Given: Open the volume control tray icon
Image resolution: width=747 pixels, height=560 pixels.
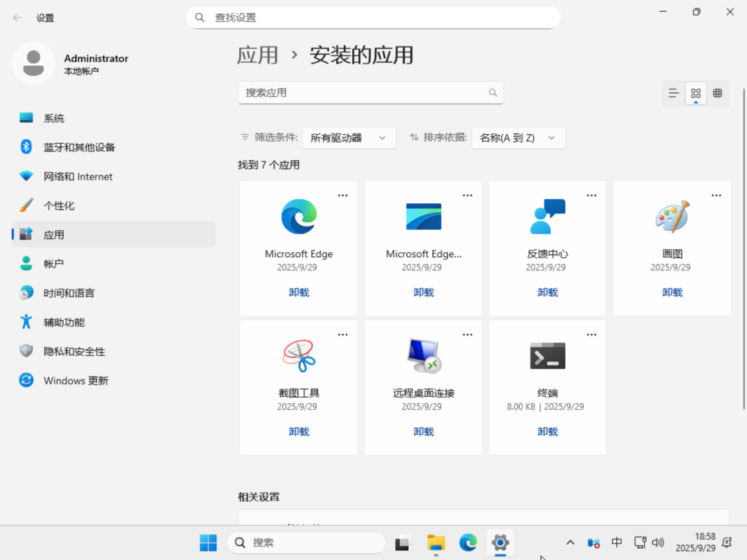Looking at the screenshot, I should 658,543.
